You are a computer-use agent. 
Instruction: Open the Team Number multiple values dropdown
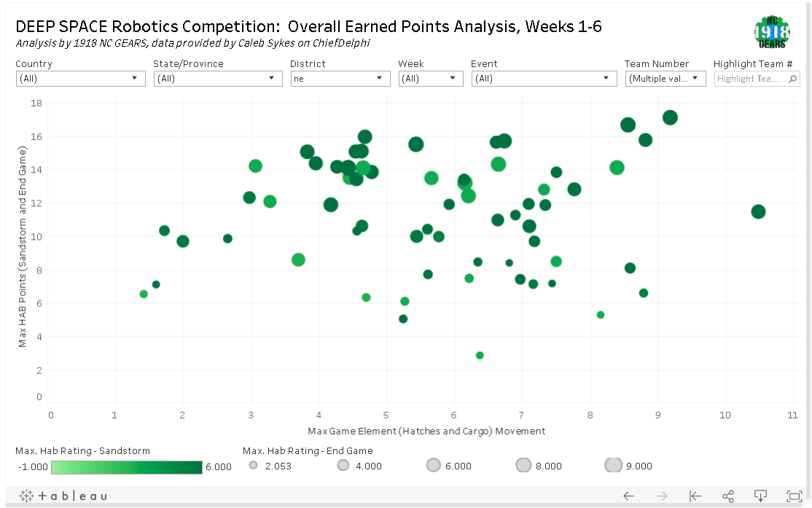point(665,79)
